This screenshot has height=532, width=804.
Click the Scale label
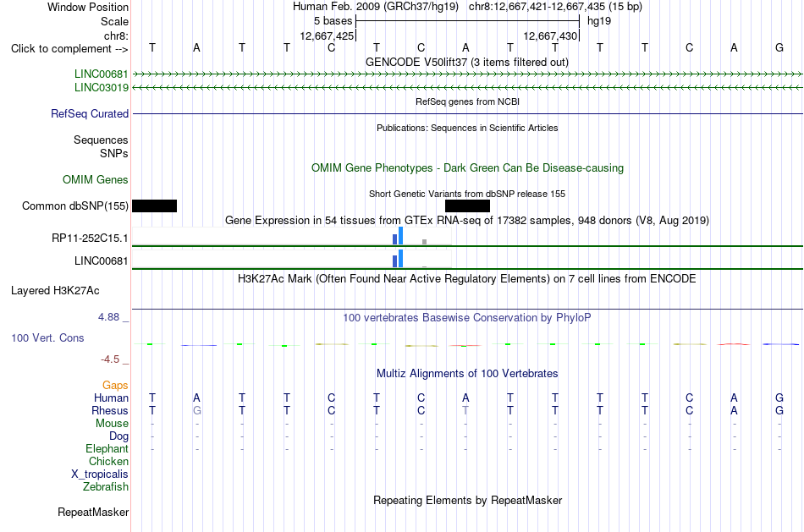coord(114,21)
